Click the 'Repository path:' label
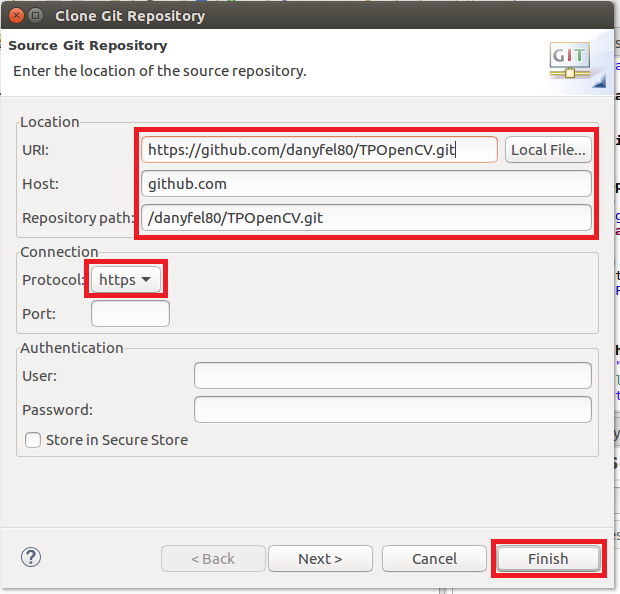This screenshot has height=594, width=620. [78, 218]
